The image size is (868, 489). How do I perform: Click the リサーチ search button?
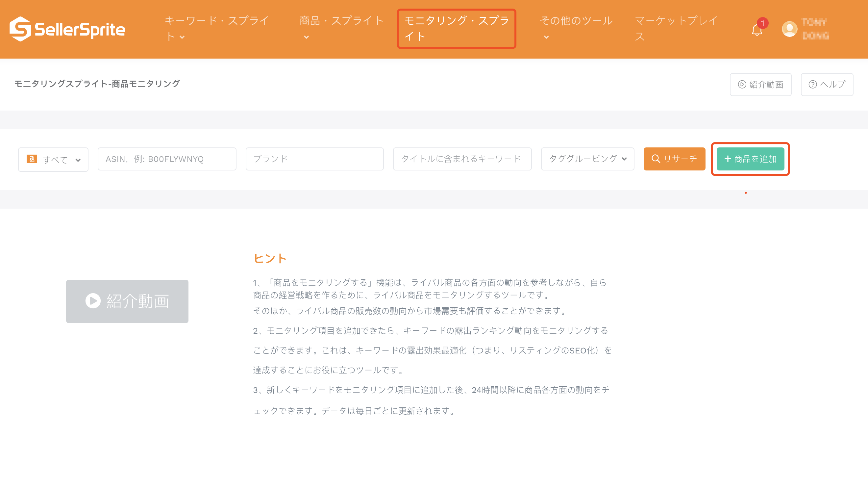674,159
